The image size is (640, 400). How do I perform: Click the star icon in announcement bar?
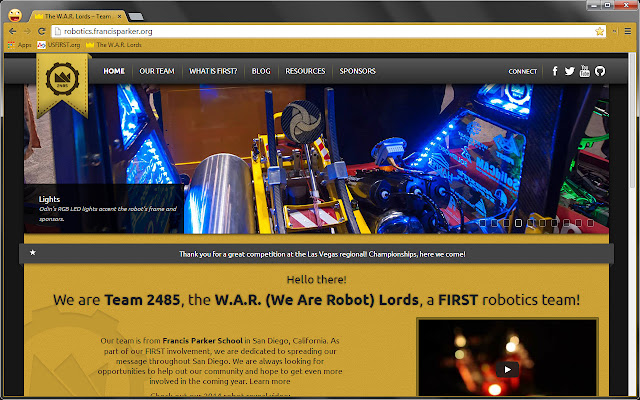coord(33,253)
